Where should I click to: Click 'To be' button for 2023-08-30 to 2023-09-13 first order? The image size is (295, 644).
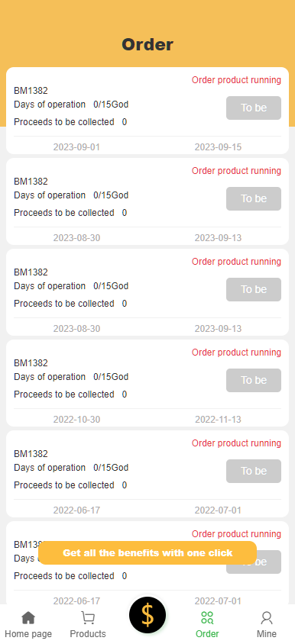(254, 198)
